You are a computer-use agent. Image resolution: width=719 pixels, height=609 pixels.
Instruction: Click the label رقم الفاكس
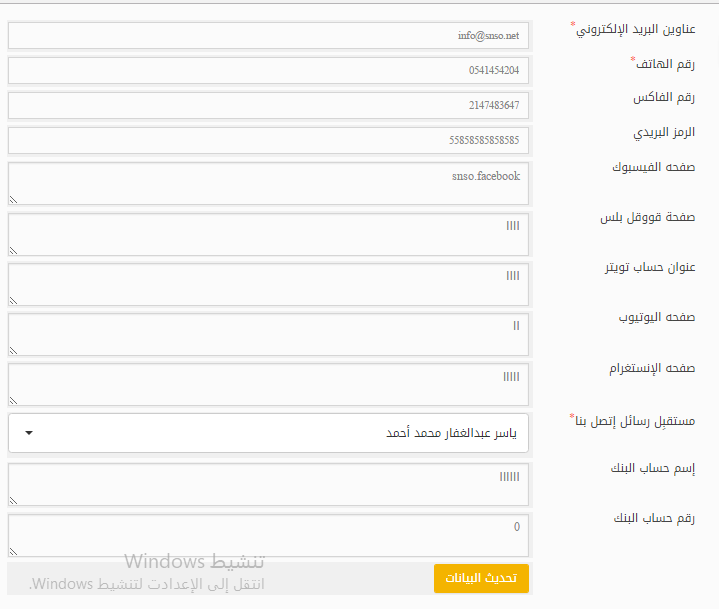tap(664, 98)
